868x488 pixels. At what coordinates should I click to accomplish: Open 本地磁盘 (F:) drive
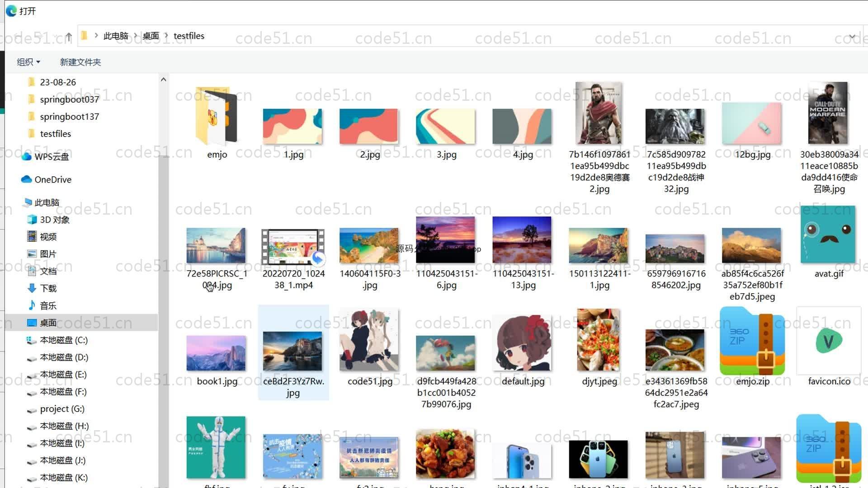[x=63, y=391]
